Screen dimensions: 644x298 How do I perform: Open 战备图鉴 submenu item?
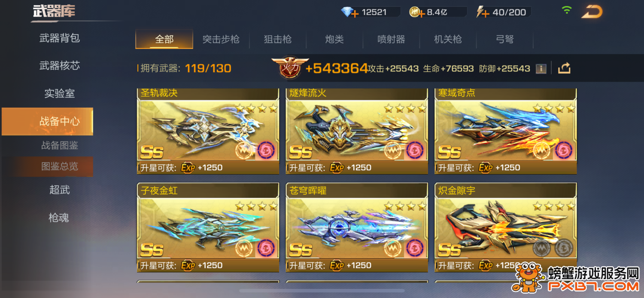60,145
